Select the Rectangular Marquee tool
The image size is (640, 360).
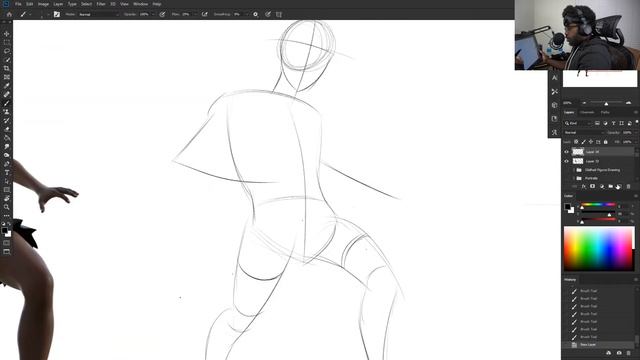(x=7, y=42)
